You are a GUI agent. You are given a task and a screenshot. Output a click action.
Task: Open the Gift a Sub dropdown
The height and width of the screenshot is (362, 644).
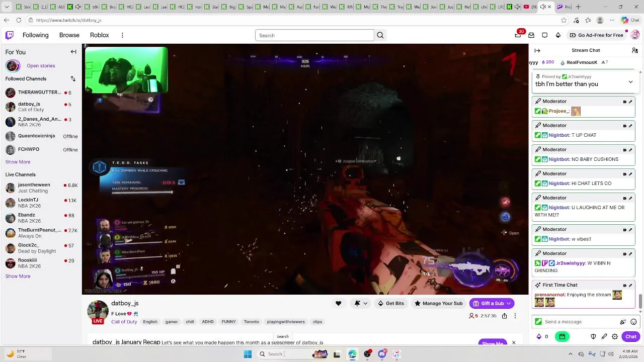(492, 303)
